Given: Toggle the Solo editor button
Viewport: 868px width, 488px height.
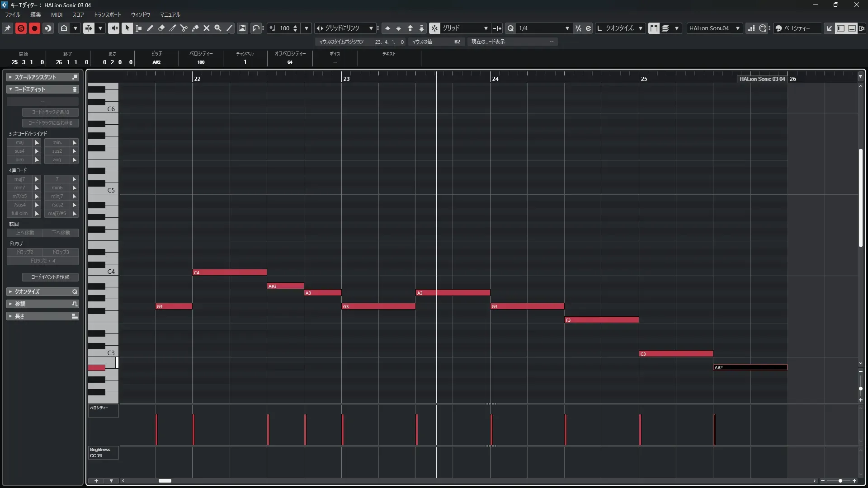Looking at the screenshot, I should [x=21, y=28].
